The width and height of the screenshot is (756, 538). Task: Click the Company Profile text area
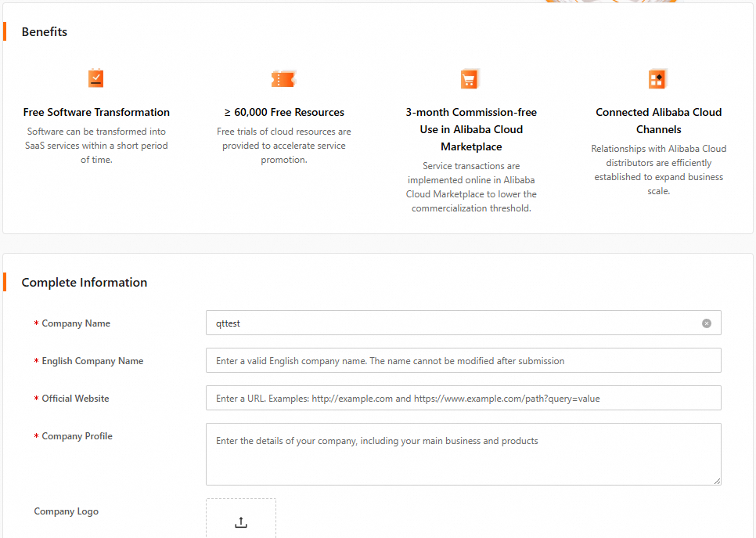click(x=463, y=454)
